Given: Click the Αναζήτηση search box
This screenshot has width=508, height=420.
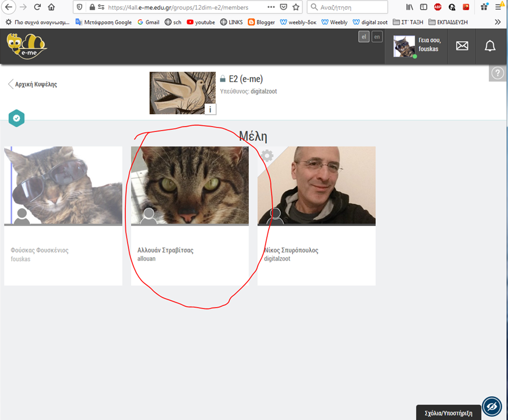Looking at the screenshot, I should tap(347, 7).
